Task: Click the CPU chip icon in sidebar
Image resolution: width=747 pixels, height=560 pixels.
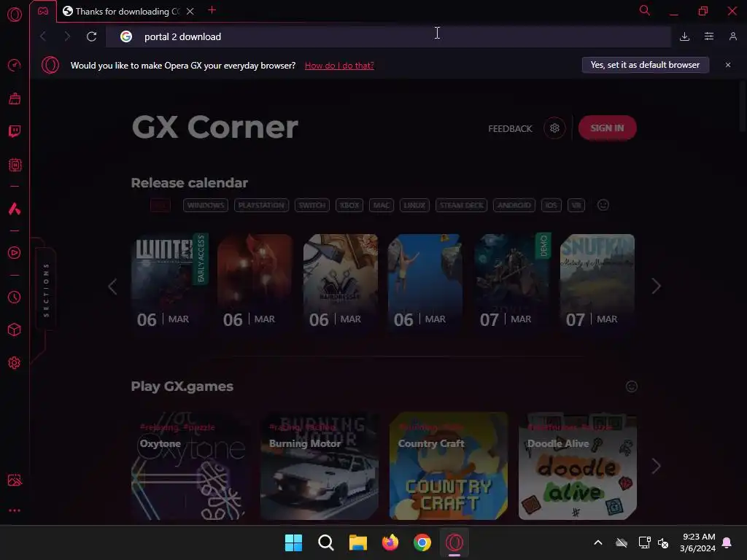Action: pos(15,165)
